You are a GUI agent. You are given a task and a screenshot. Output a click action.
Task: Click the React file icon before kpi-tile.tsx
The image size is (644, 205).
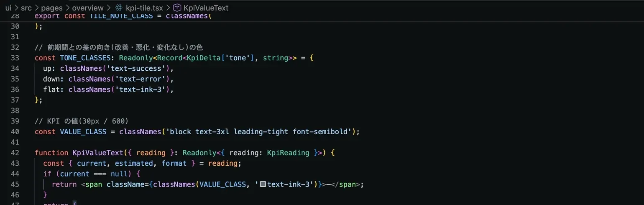119,8
